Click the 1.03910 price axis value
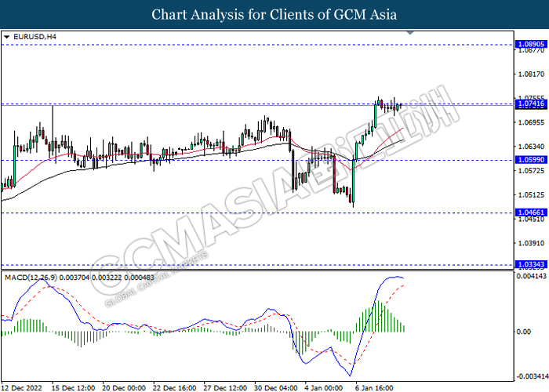Image resolution: width=549 pixels, height=392 pixels. point(531,243)
